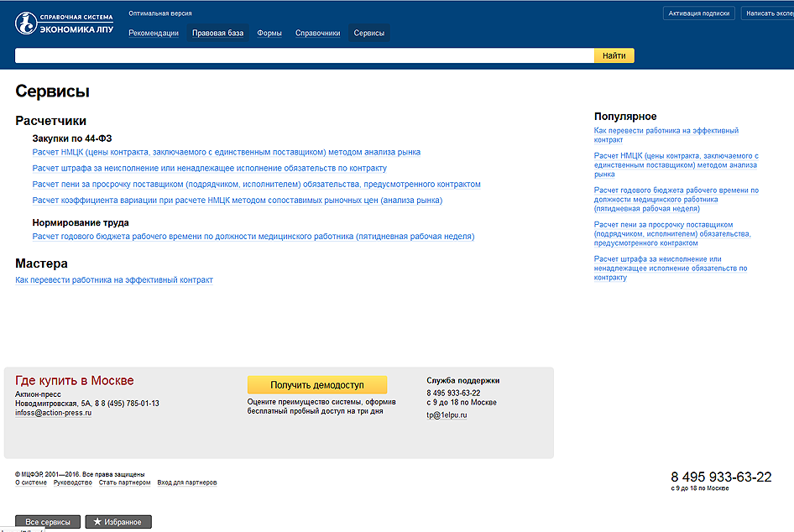The height and width of the screenshot is (532, 794).
Task: Switch to Правовая база tab
Action: [x=217, y=33]
